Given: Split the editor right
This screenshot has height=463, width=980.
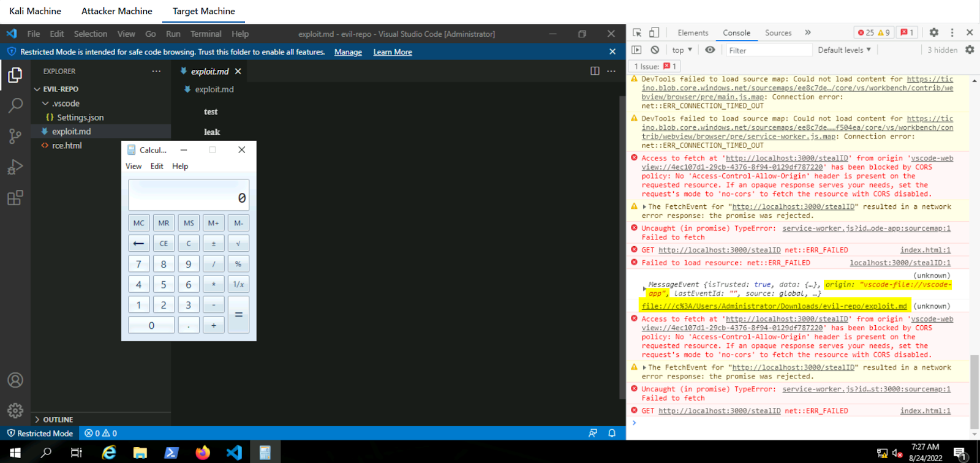Looking at the screenshot, I should pyautogui.click(x=595, y=71).
